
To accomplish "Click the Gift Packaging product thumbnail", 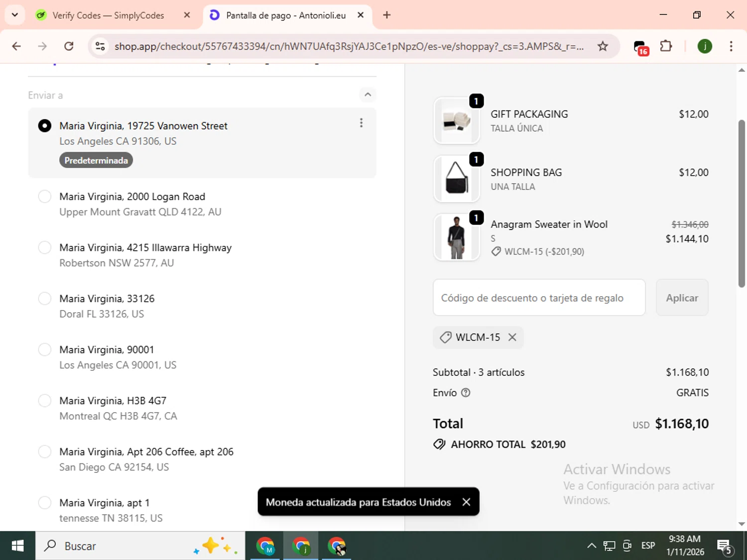I will point(457,120).
